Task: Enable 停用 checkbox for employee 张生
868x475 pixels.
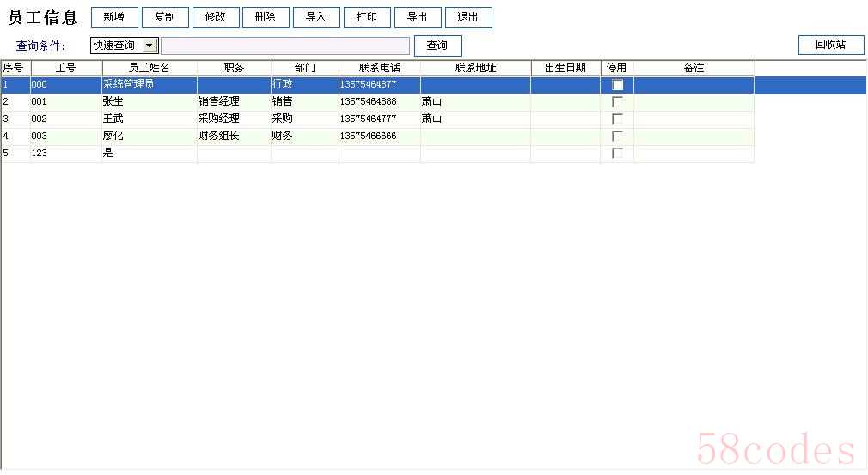Action: (x=617, y=101)
